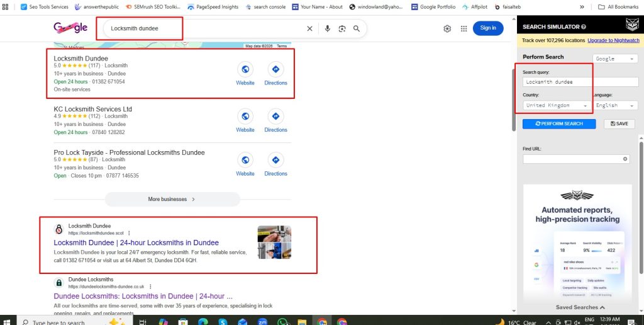
Task: Open Website for Locksmith Dundee listing
Action: click(245, 74)
